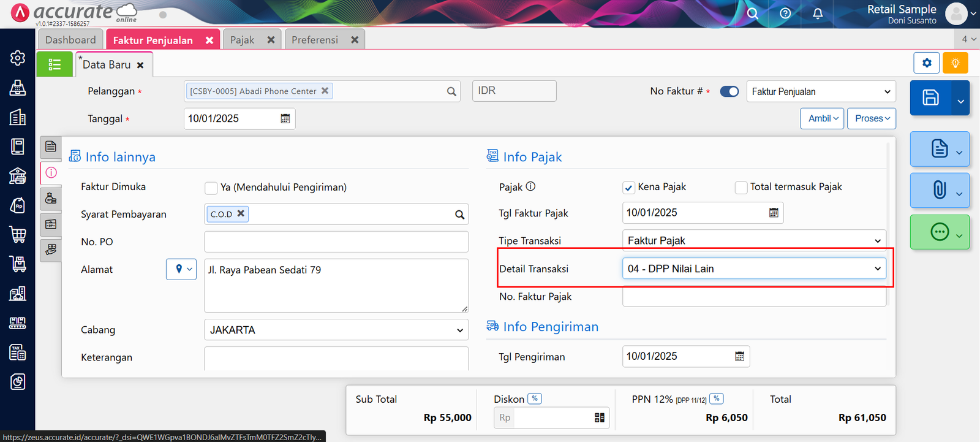Enable Total termasuk Pajak checkbox

741,188
